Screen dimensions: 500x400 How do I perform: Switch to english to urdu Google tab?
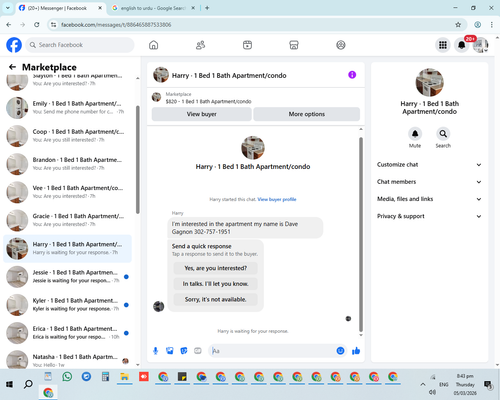[x=153, y=8]
